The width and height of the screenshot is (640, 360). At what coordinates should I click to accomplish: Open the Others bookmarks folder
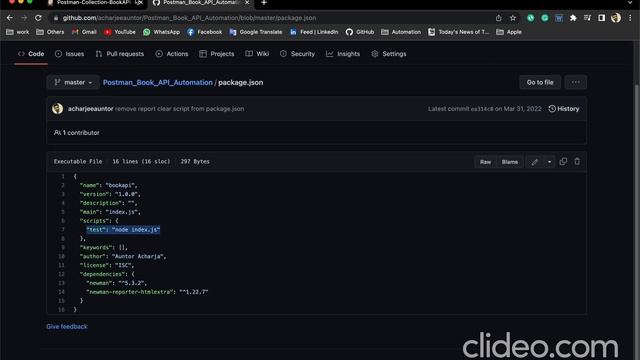click(50, 32)
